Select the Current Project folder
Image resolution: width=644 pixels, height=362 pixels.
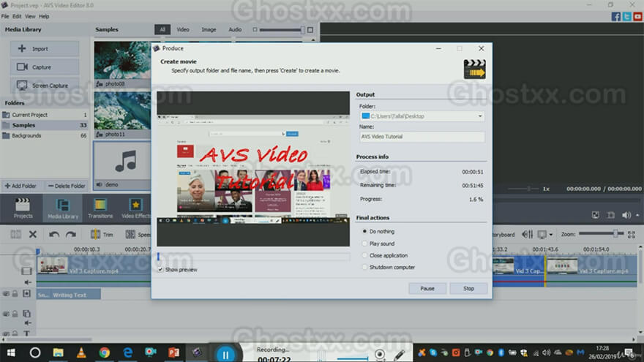coord(45,115)
